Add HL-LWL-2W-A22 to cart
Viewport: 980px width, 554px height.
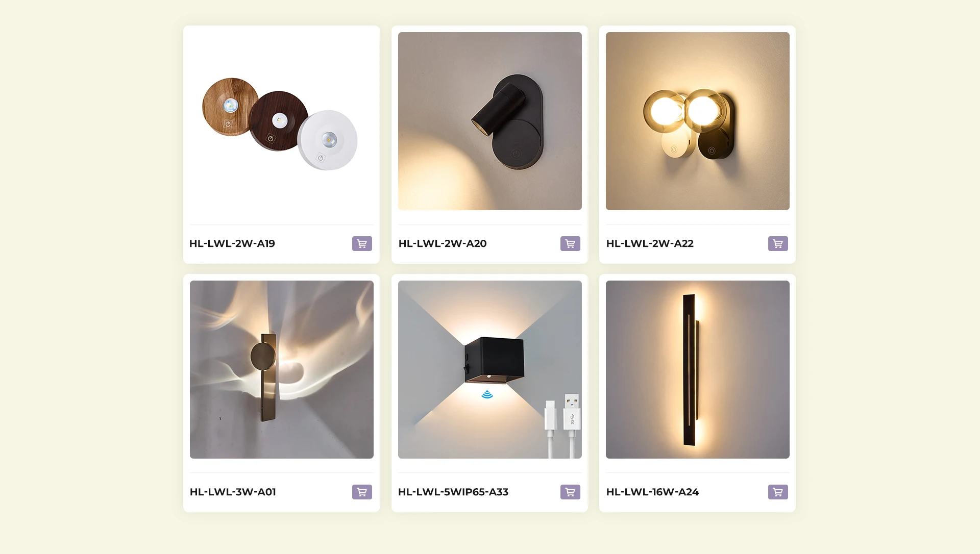[778, 244]
